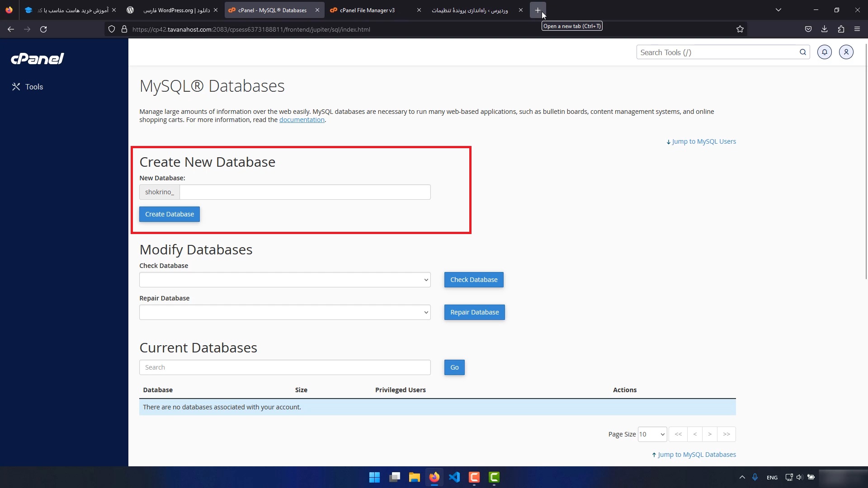This screenshot has width=868, height=488.
Task: Open the browser Downloads panel
Action: pos(825,29)
